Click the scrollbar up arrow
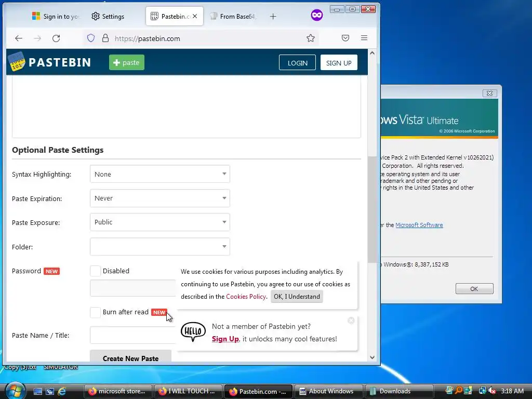The height and width of the screenshot is (399, 532). [372, 54]
